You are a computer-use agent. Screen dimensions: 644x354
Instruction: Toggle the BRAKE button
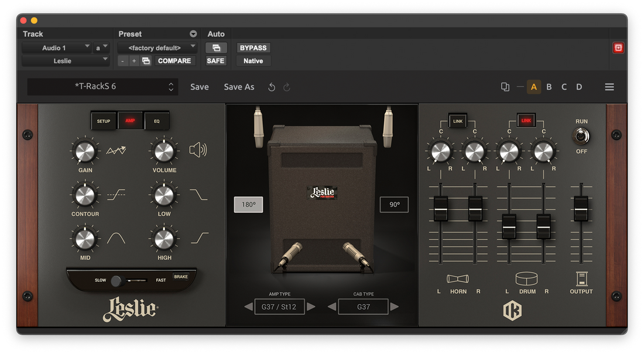tap(181, 277)
